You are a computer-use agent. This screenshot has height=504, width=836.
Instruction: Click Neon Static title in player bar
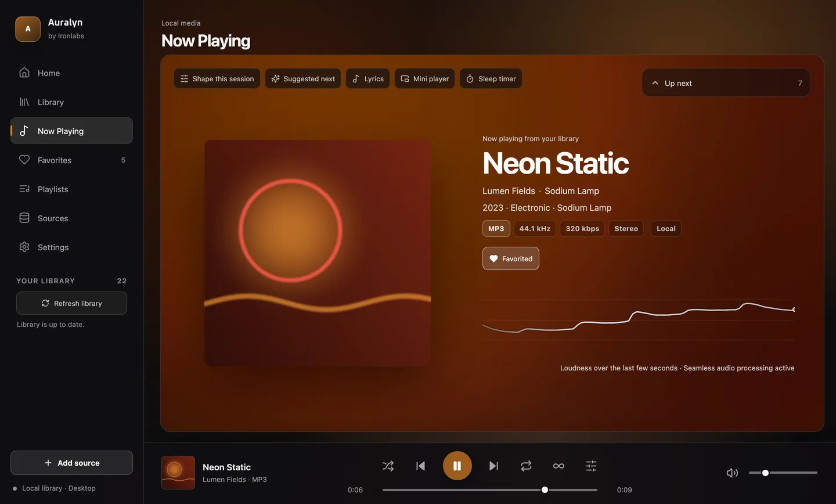coord(226,467)
